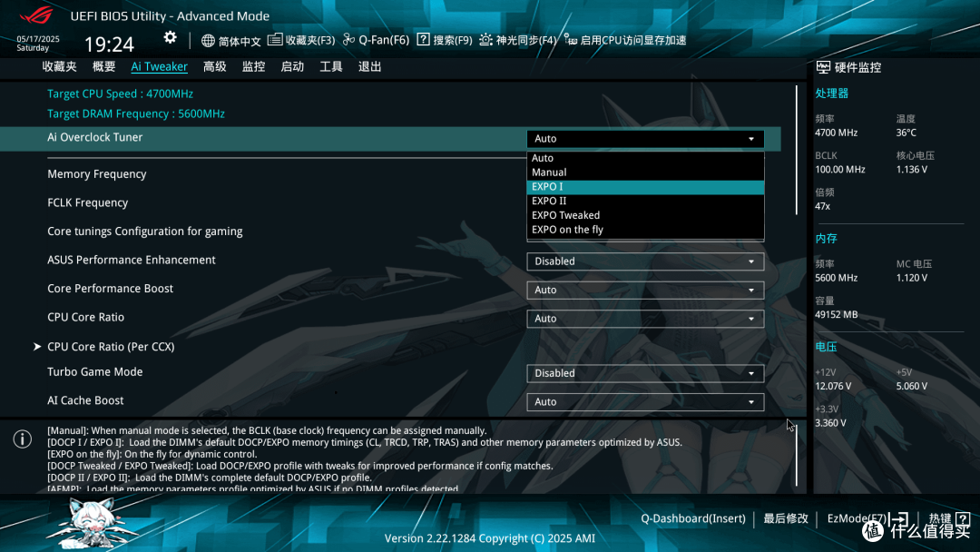980x552 pixels.
Task: Open 收藏夹(F3) favorites toolbar item
Action: point(301,40)
